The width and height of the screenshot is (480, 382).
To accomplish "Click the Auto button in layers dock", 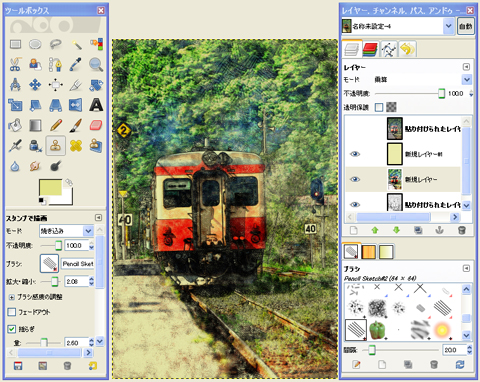I will point(465,26).
